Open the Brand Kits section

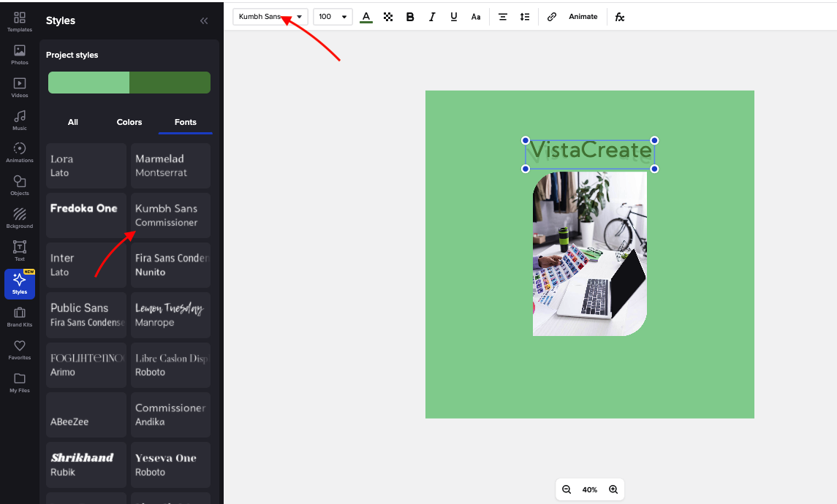pyautogui.click(x=20, y=317)
